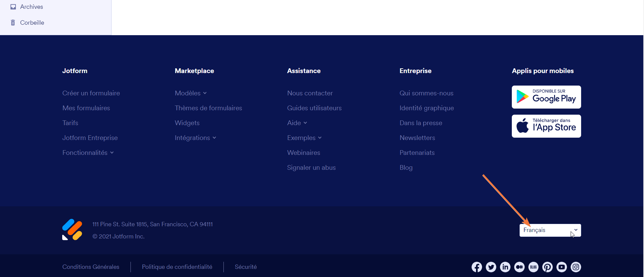Open the Archives sidebar folder
This screenshot has height=277, width=644.
[x=31, y=7]
